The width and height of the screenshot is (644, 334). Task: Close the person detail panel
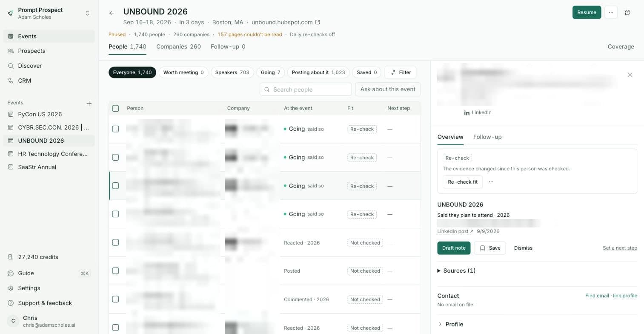coord(630,75)
